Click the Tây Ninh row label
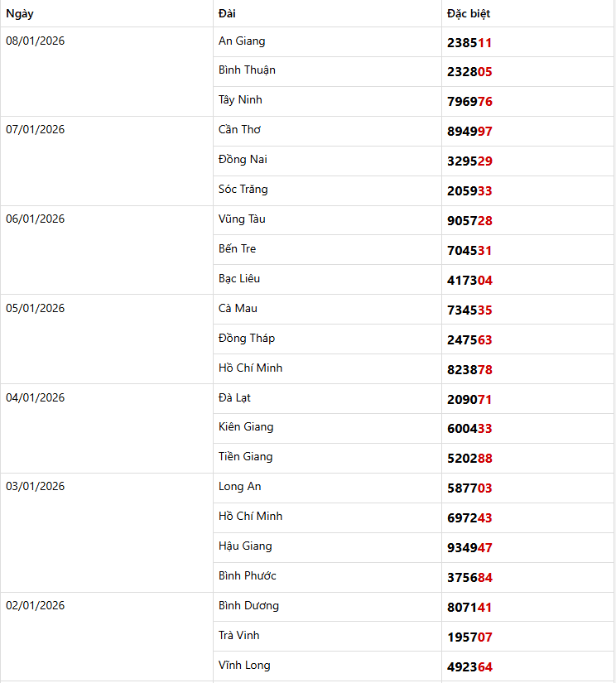 [240, 100]
